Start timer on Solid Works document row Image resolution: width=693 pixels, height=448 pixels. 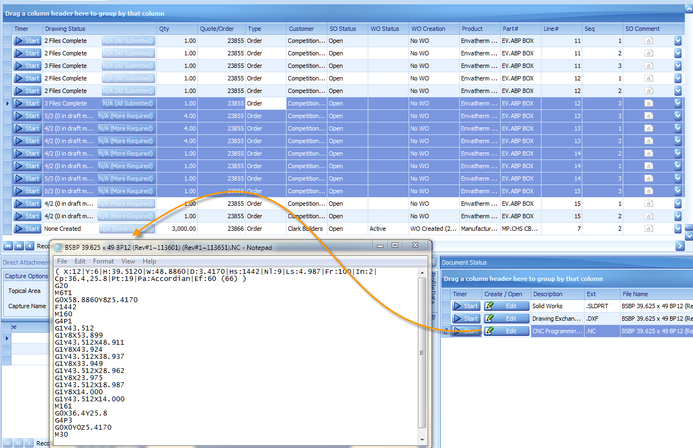pos(466,306)
